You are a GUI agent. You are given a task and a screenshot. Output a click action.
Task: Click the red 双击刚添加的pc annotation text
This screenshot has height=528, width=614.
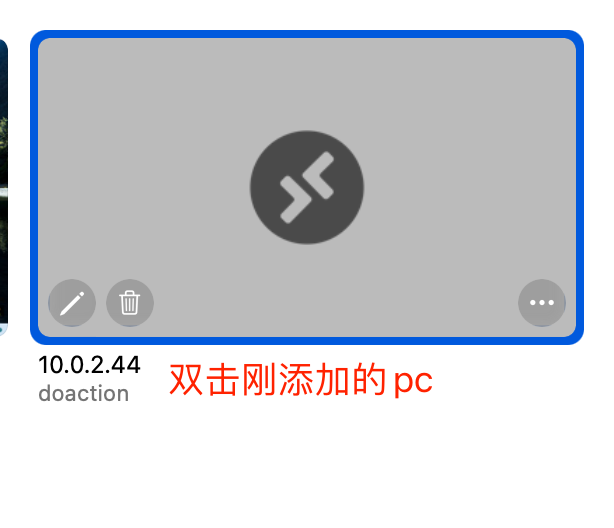(x=301, y=380)
